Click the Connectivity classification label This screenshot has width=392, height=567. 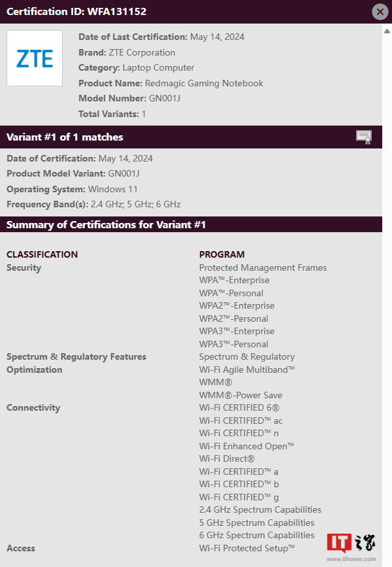click(x=33, y=408)
